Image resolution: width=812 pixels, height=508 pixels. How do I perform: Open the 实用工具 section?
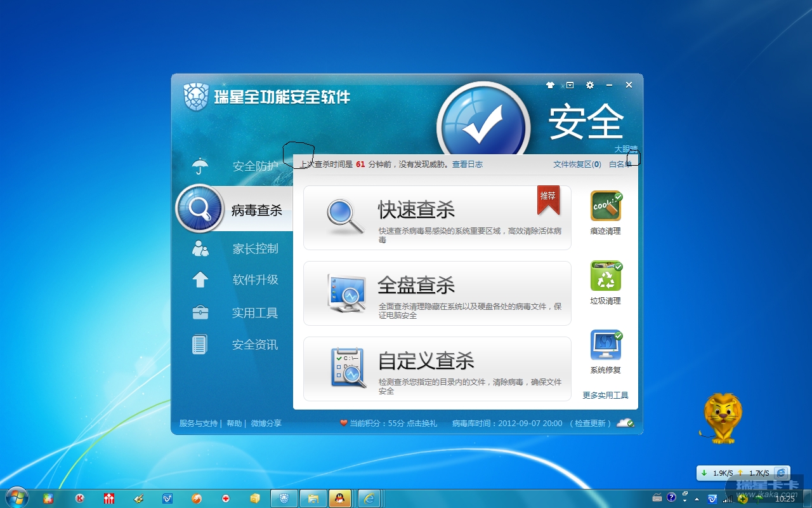point(255,313)
